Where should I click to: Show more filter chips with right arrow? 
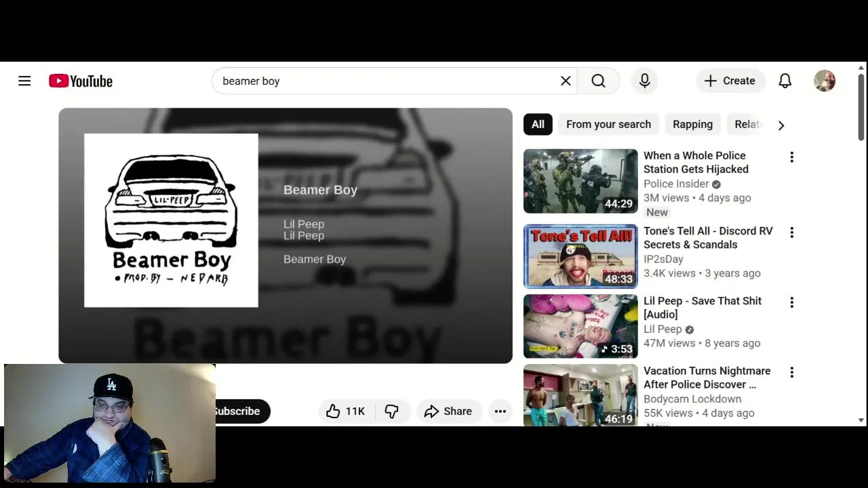point(781,125)
